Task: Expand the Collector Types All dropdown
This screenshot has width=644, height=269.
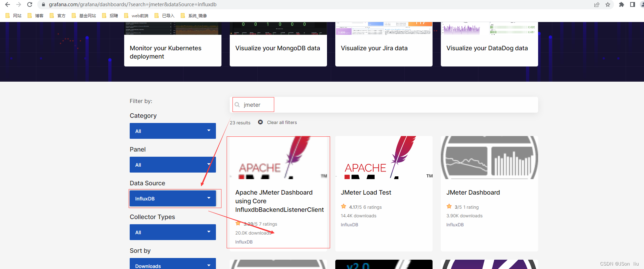Action: tap(173, 232)
